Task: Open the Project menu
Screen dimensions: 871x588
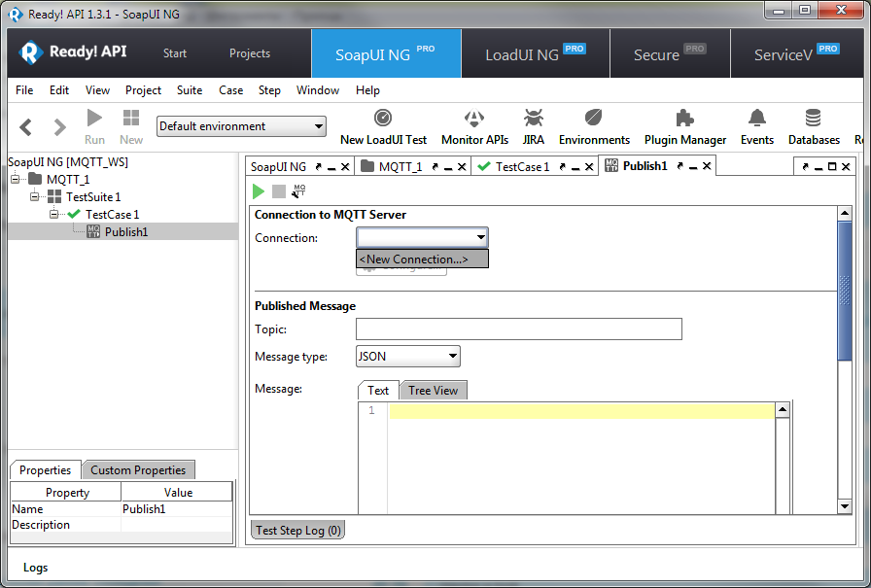Action: click(143, 90)
